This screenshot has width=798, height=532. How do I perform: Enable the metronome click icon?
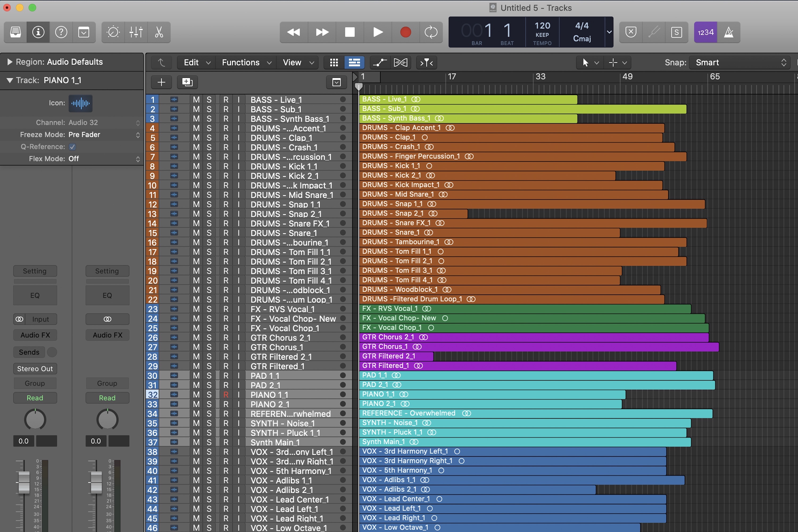pos(729,32)
